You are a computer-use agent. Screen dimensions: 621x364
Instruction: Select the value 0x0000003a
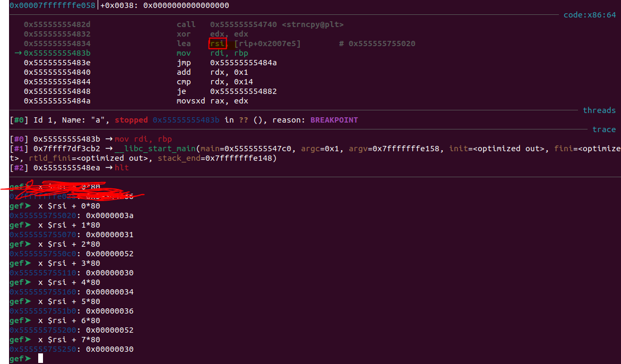click(110, 215)
